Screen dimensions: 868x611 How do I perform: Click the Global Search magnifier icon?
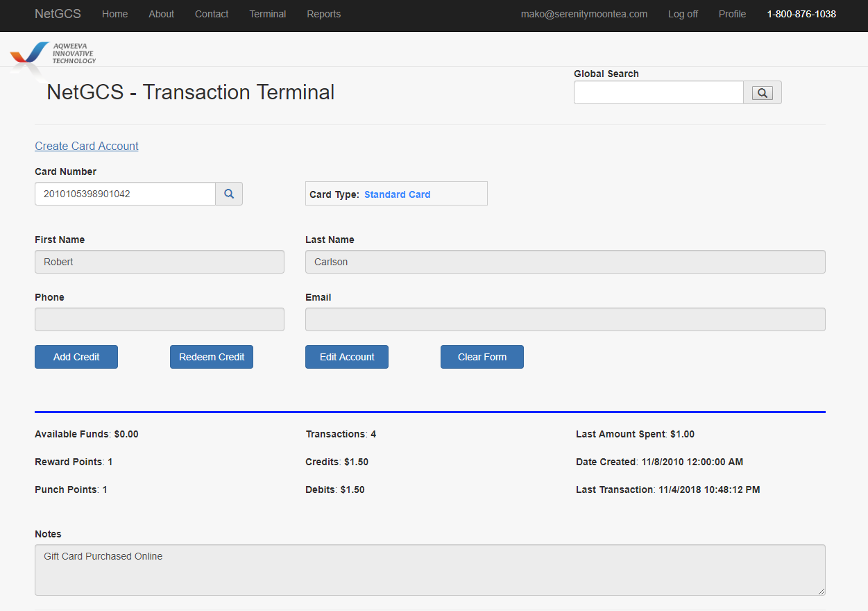coord(762,93)
